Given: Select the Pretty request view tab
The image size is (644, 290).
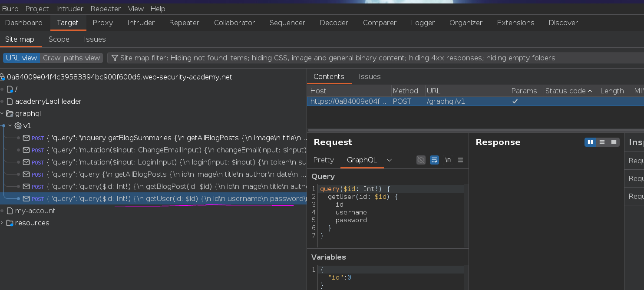Looking at the screenshot, I should pos(324,160).
